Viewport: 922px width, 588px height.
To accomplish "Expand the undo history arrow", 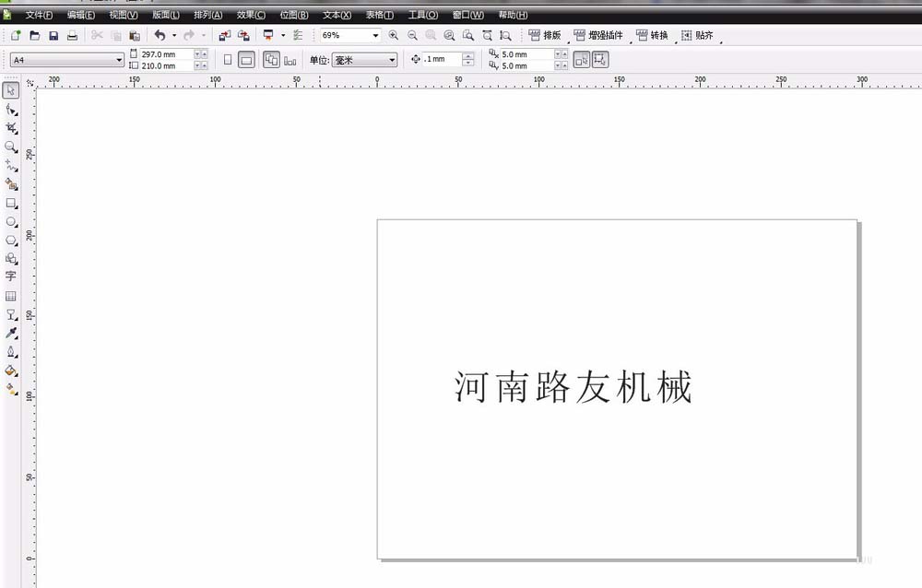I will click(174, 35).
